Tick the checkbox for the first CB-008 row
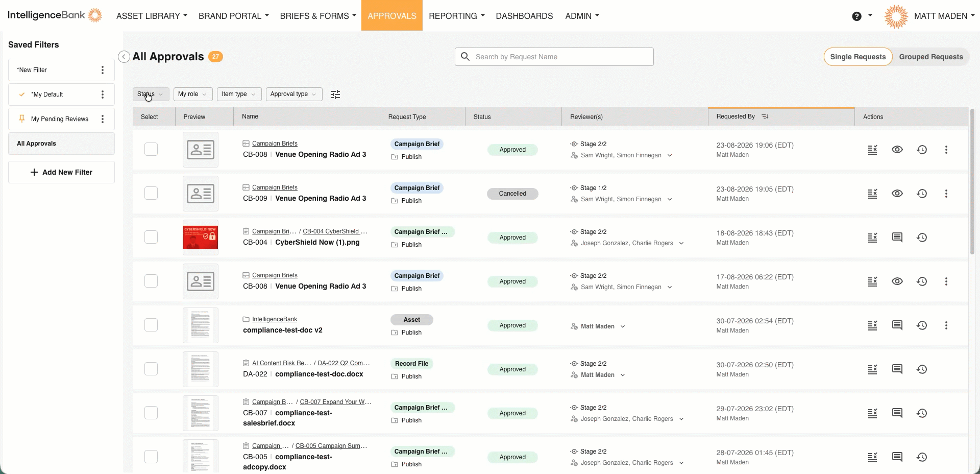Screen dimensions: 980x474 151,149
